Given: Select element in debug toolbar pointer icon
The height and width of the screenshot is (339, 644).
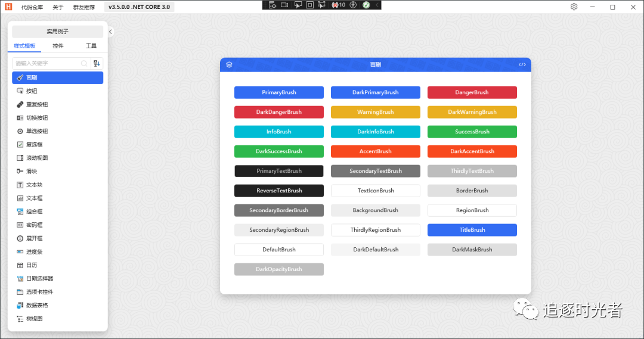Looking at the screenshot, I should 297,5.
